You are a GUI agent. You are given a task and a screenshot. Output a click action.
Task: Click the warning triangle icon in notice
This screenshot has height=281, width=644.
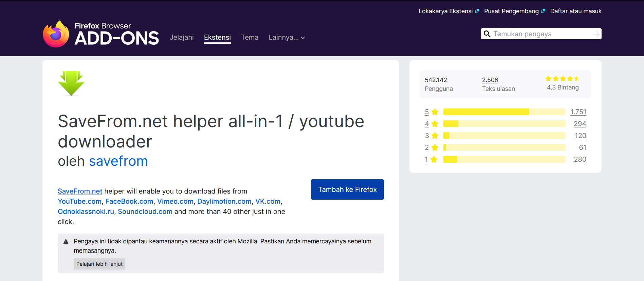(66, 242)
